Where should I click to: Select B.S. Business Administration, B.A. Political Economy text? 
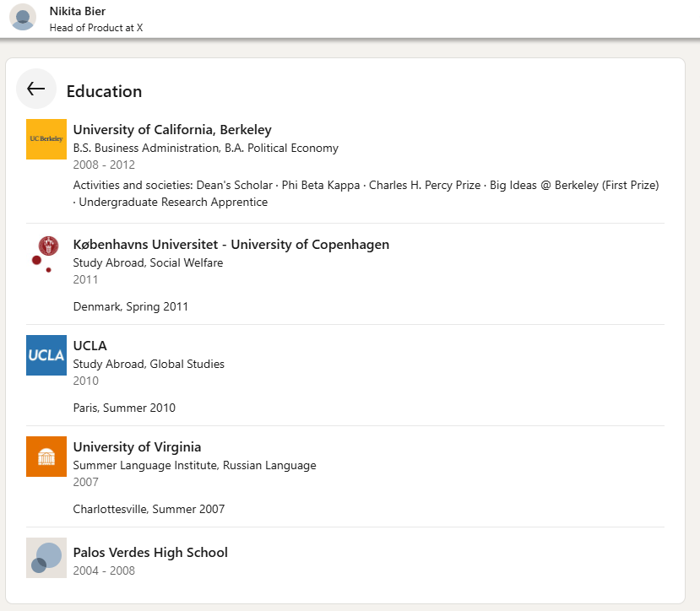206,149
